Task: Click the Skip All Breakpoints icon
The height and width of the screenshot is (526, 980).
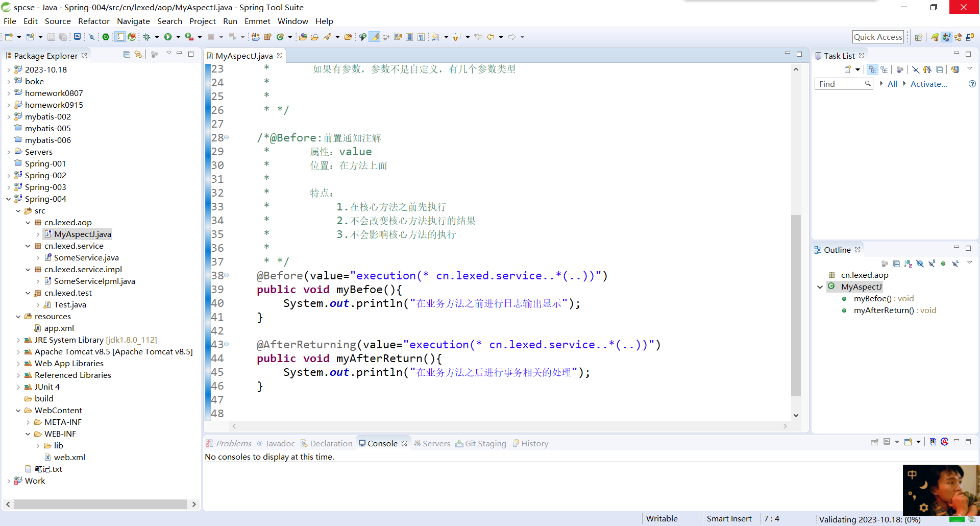Action: pos(91,37)
